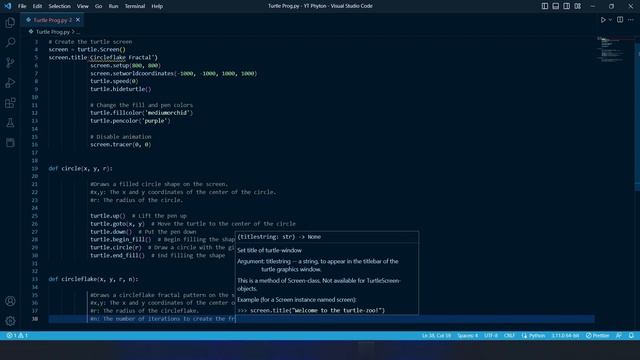Image resolution: width=640 pixels, height=360 pixels.
Task: Open the Selection menu
Action: point(60,6)
